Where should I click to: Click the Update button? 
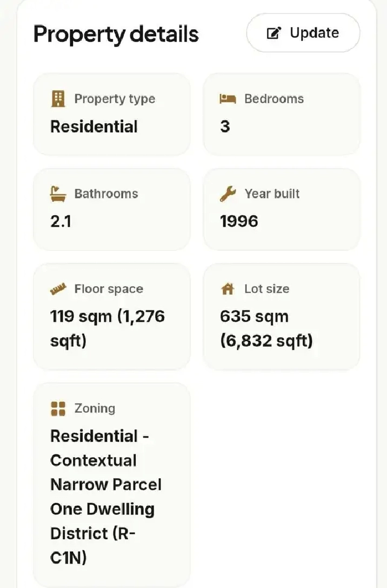point(303,33)
